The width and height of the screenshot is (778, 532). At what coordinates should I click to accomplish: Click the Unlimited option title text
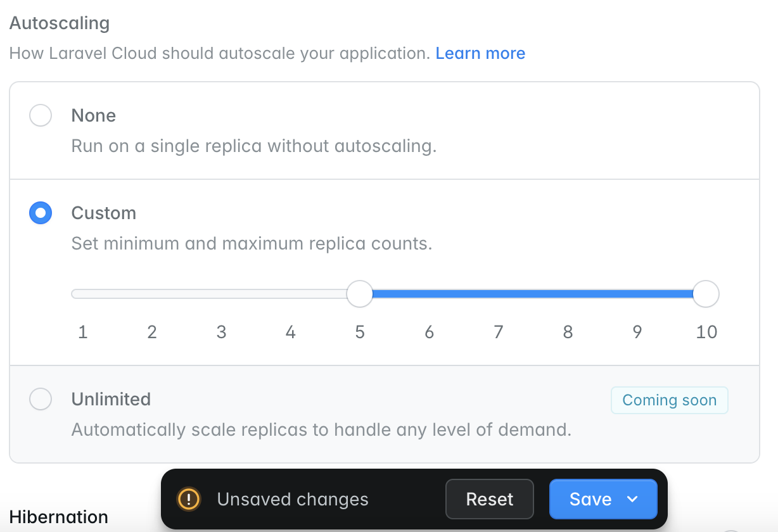pos(111,400)
